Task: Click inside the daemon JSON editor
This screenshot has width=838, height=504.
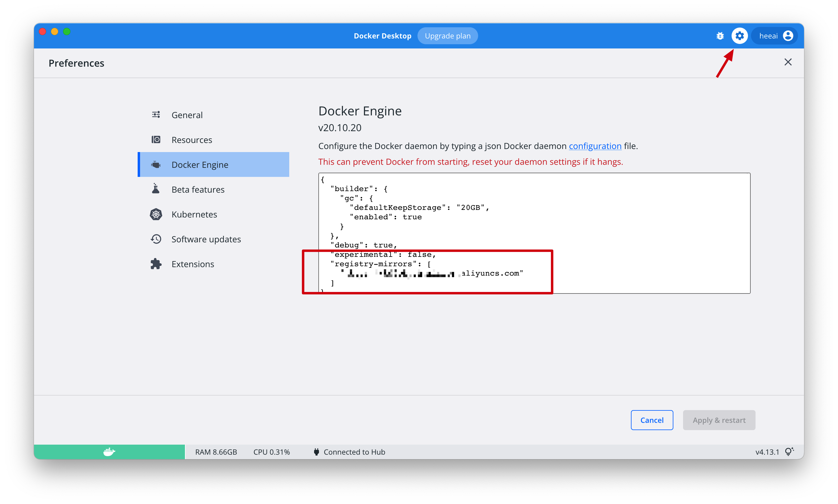Action: (x=534, y=233)
